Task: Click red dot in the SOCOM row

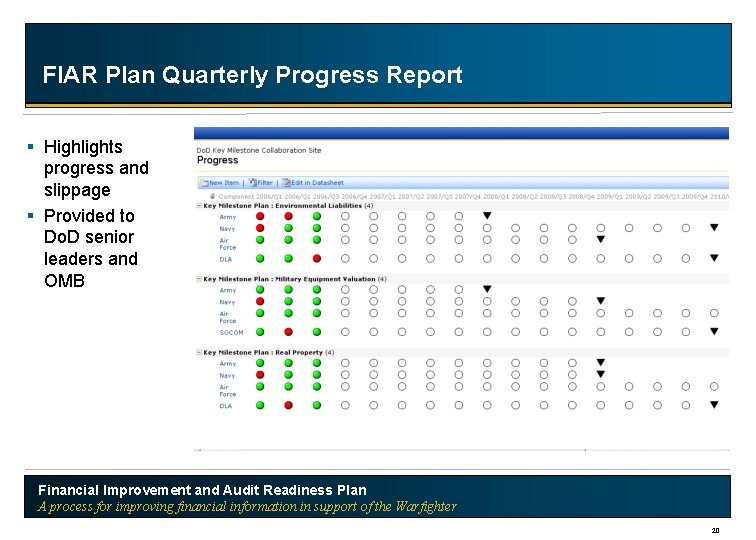Action: [288, 332]
